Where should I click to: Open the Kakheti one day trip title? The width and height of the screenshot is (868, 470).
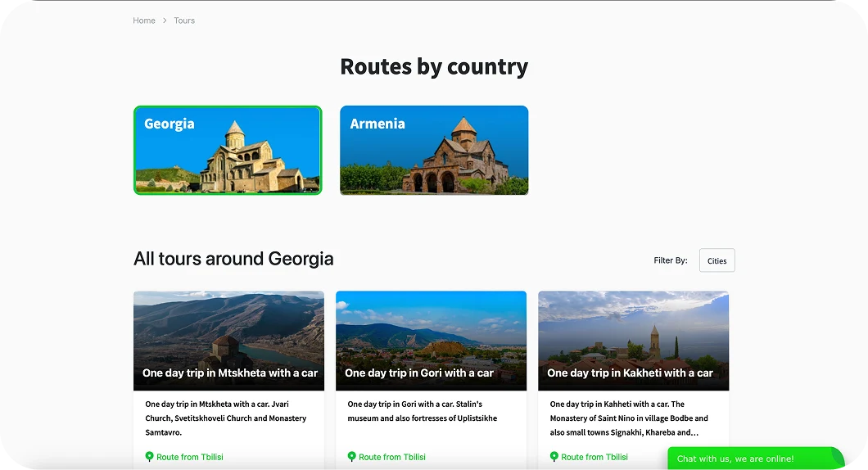[x=630, y=373]
